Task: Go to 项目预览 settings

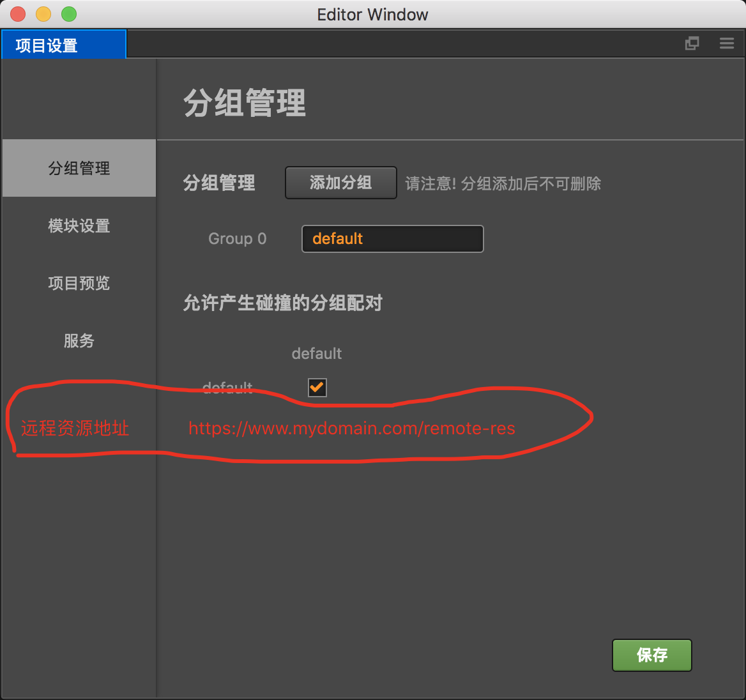Action: point(79,283)
